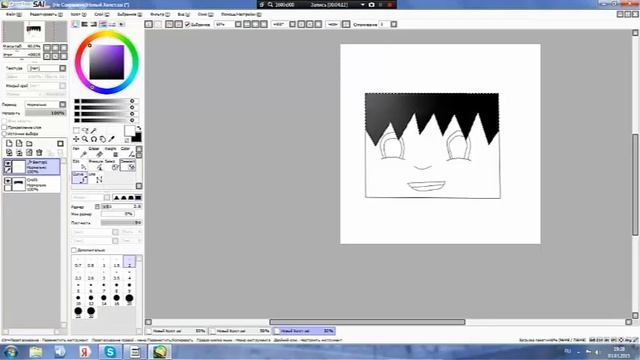Screen dimensions: 640x360
Task: Open Skype from the taskbar
Action: pyautogui.click(x=110, y=352)
